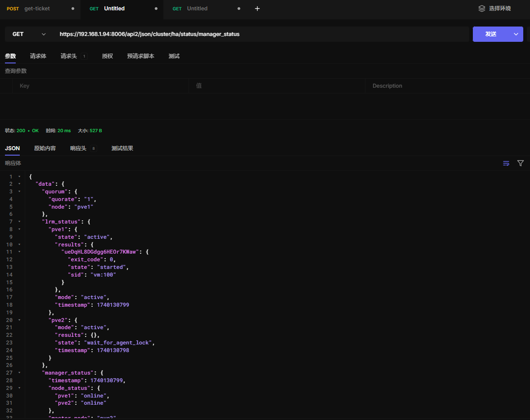
Task: Expand the Send button dropdown arrow
Action: [516, 34]
